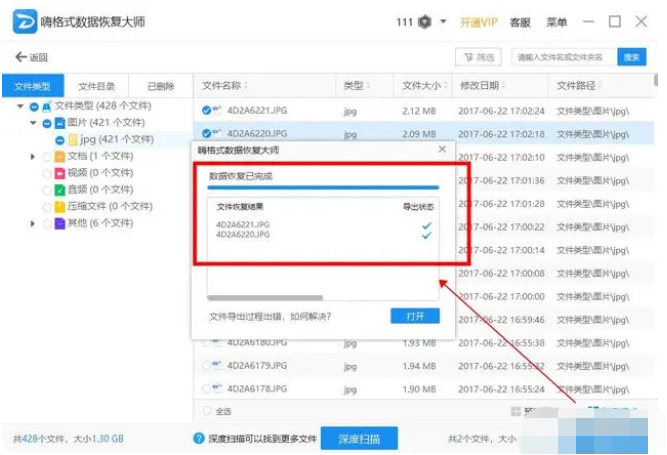Screen dimensions: 667x455
Task: Click the 图片 category icon in tree
Action: [60, 123]
